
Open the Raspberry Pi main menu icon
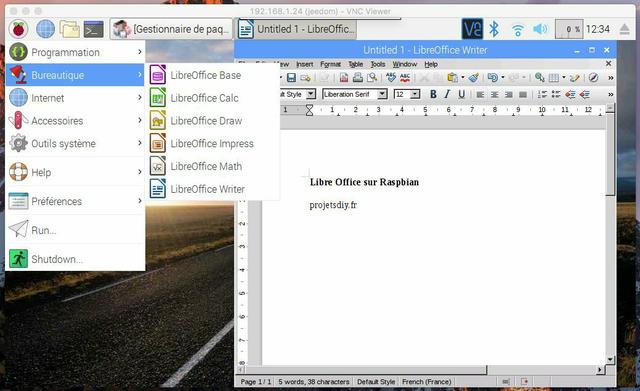(18, 29)
